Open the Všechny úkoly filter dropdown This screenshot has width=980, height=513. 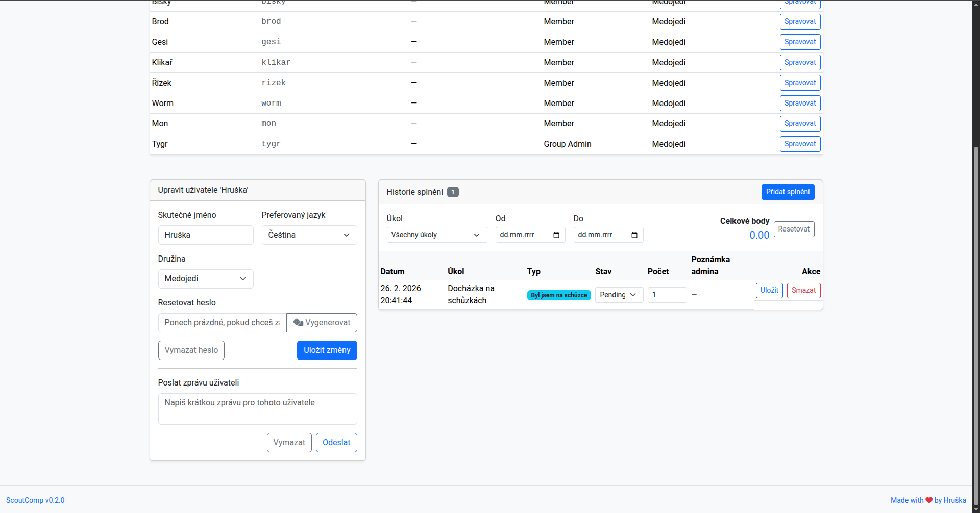(x=436, y=235)
